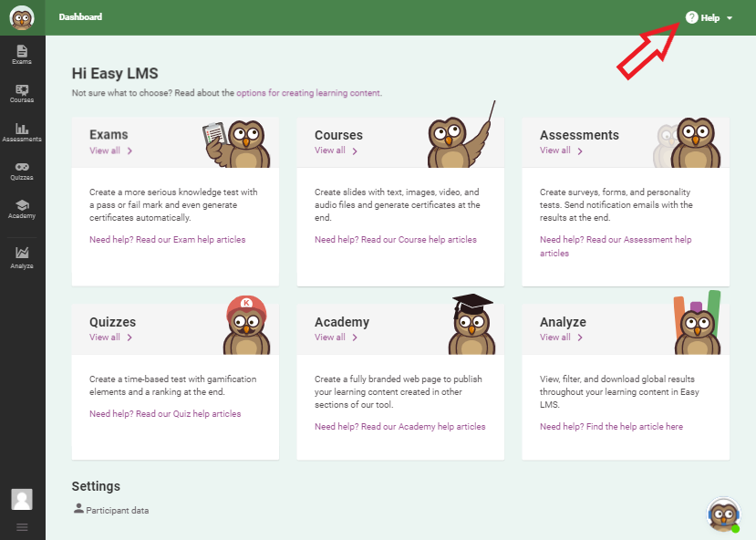
Task: Click the Easy LMS owl logo
Action: (x=22, y=18)
